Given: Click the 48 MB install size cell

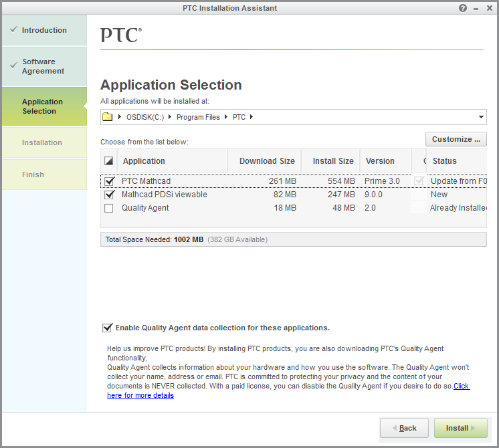Looking at the screenshot, I should (x=344, y=208).
